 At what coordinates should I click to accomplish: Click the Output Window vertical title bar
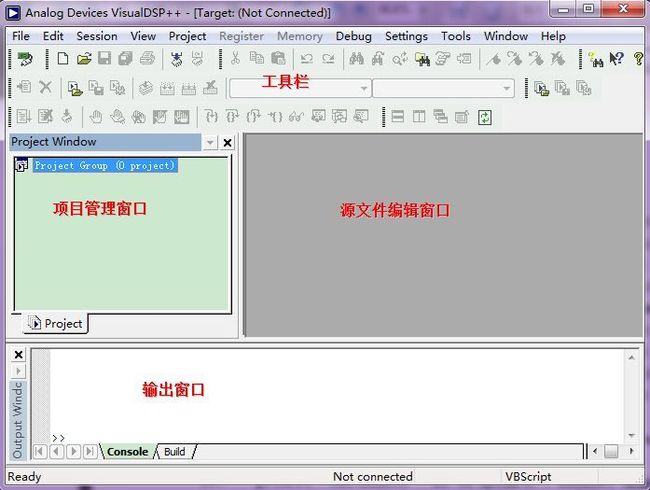(17, 420)
